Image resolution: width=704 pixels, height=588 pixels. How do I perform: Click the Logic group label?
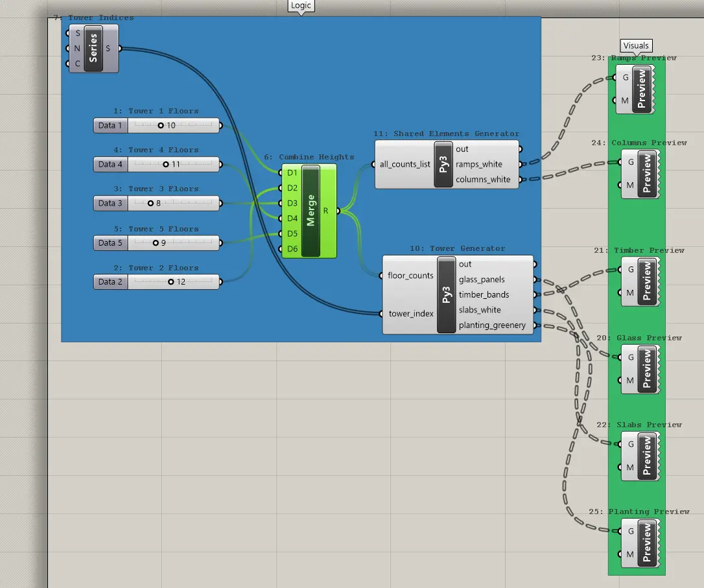tap(301, 6)
